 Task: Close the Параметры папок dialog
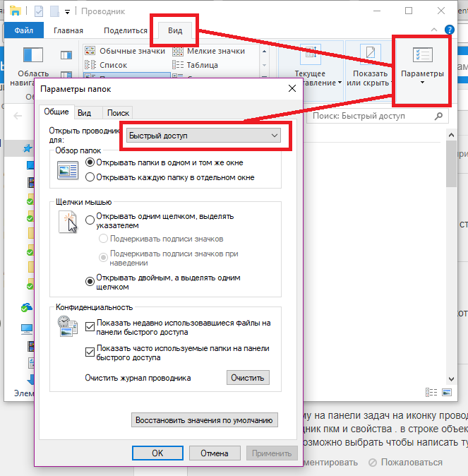coord(292,88)
